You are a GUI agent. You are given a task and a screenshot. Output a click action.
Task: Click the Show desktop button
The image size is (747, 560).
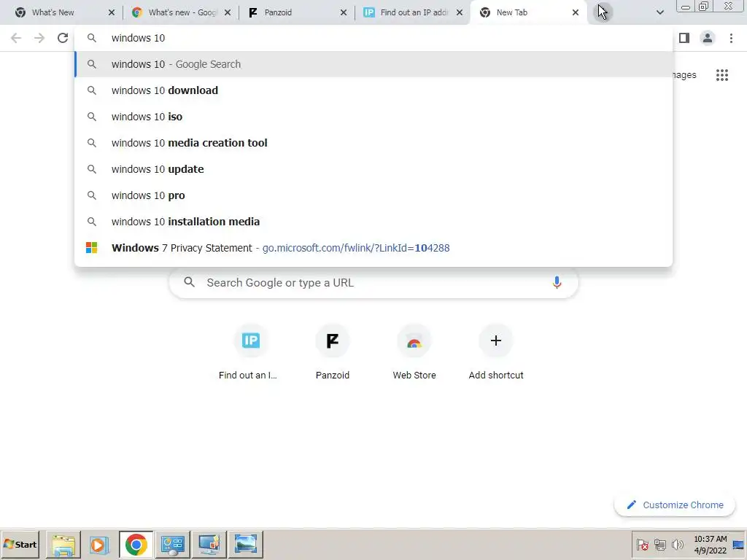(x=739, y=544)
